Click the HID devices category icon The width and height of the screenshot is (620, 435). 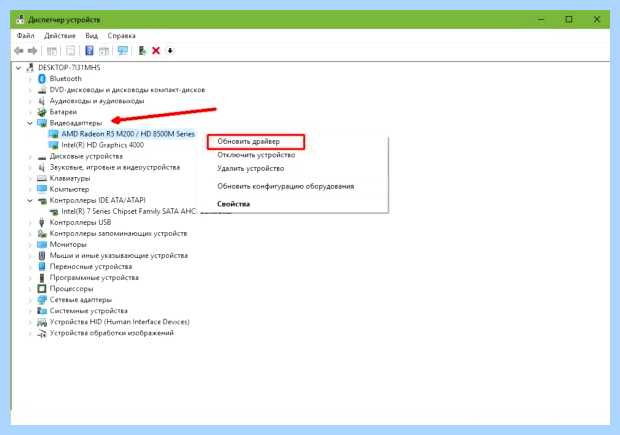pyautogui.click(x=42, y=322)
